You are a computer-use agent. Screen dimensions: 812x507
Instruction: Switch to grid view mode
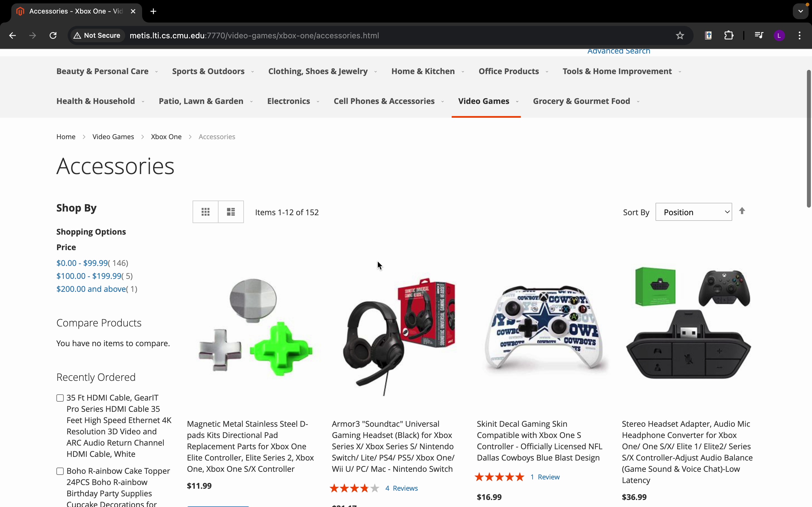coord(205,212)
